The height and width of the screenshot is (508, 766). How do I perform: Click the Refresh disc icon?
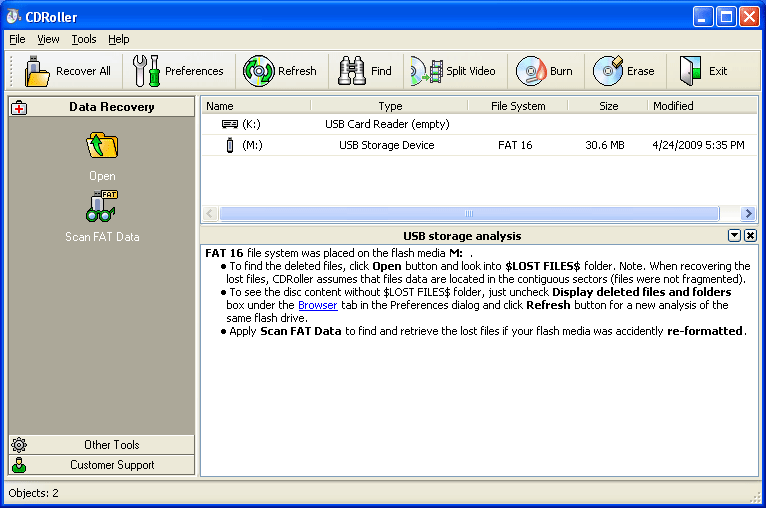pyautogui.click(x=259, y=71)
